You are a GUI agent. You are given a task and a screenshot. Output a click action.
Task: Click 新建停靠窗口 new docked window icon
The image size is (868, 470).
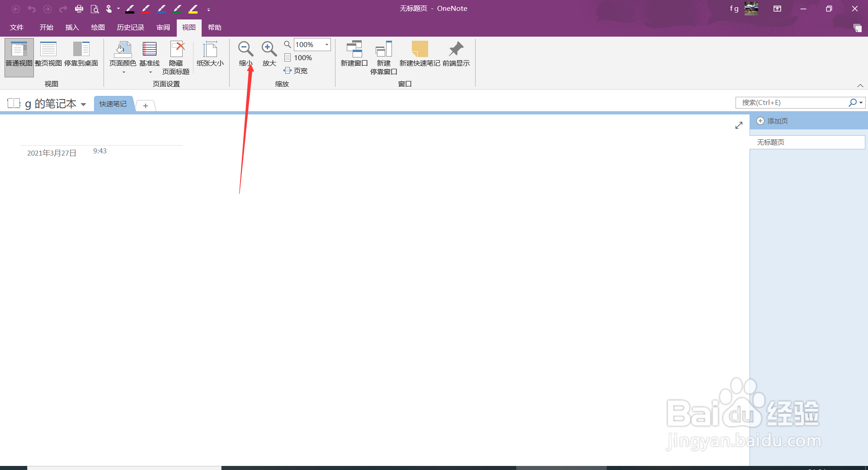384,57
